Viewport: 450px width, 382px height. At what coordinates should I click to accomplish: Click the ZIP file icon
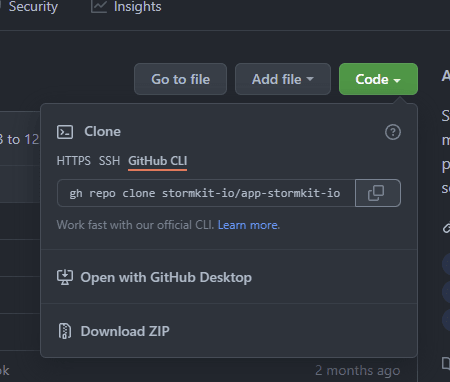pyautogui.click(x=65, y=331)
